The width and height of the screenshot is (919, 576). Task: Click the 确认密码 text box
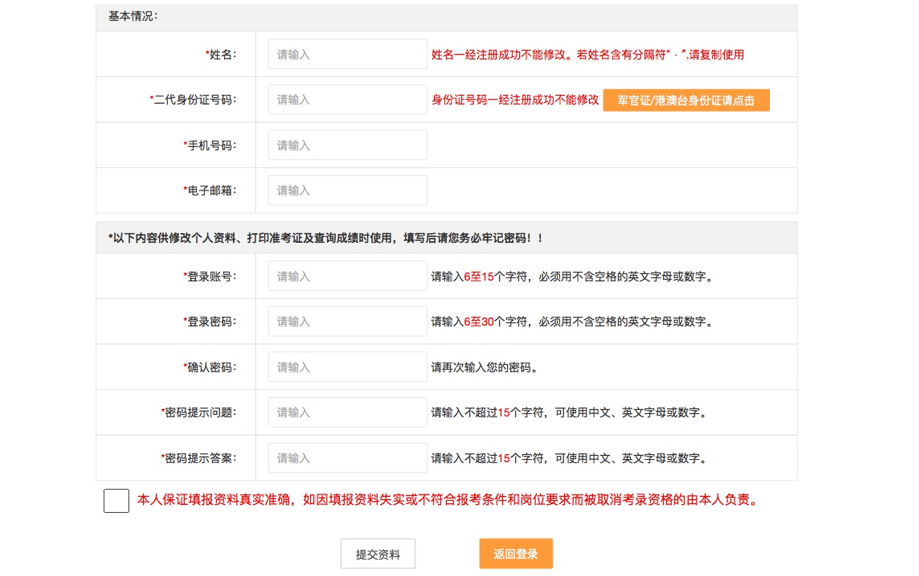click(347, 367)
